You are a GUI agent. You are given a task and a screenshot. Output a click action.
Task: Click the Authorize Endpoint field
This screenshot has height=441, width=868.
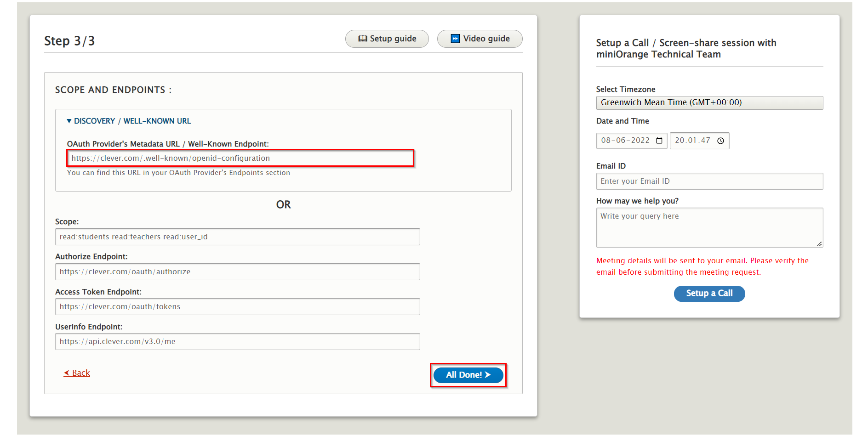pyautogui.click(x=237, y=271)
